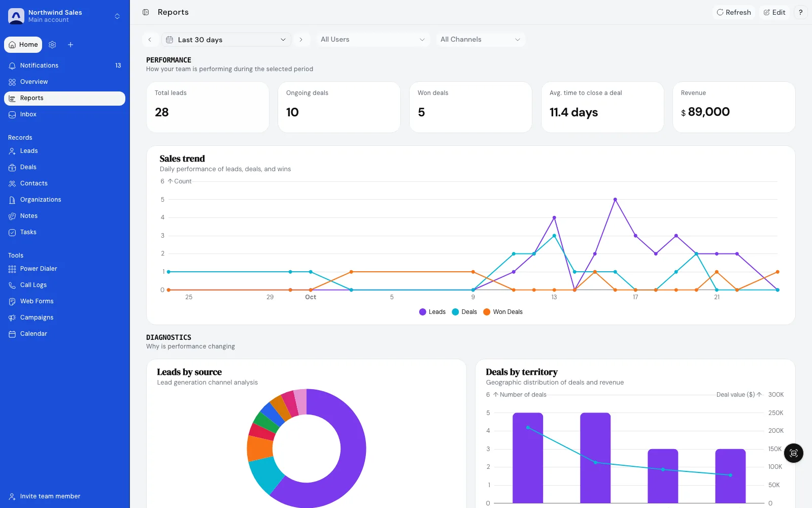
Task: Click the Revenue $89,000 card
Action: [x=734, y=107]
